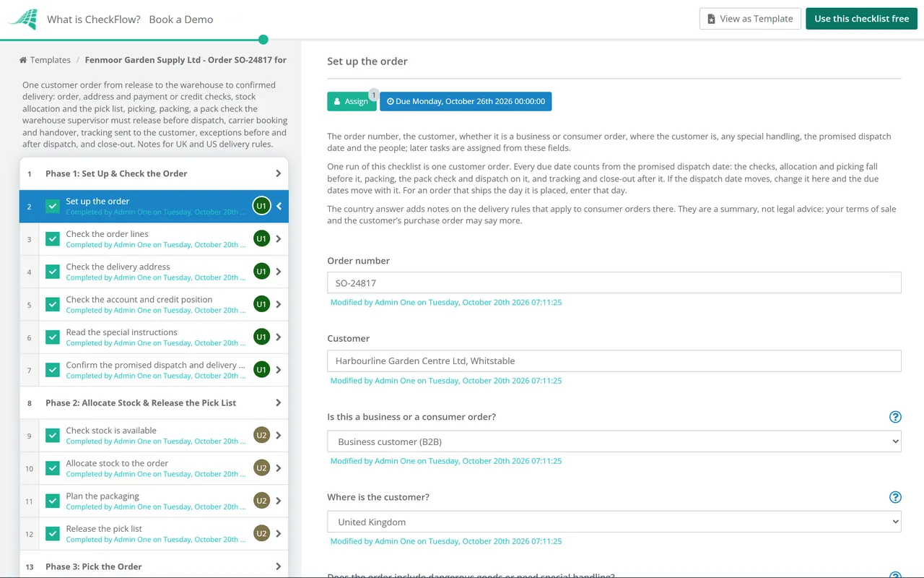Viewport: 924px width, 578px height.
Task: Open the Allocate stock to the order task
Action: pos(154,468)
